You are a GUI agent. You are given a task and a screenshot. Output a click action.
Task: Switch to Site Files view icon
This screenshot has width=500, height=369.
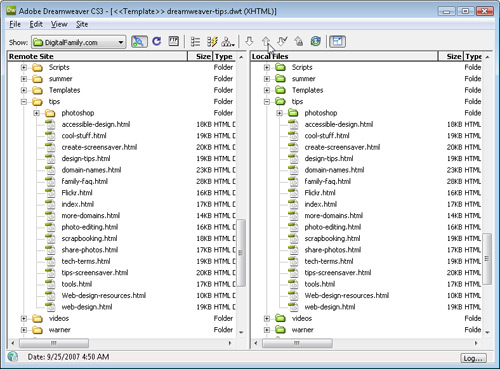[195, 42]
